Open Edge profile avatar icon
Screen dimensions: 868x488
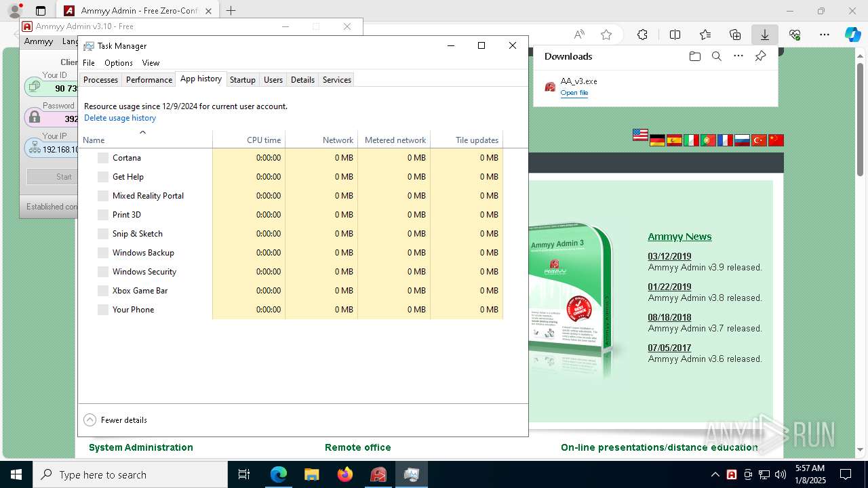click(x=14, y=11)
